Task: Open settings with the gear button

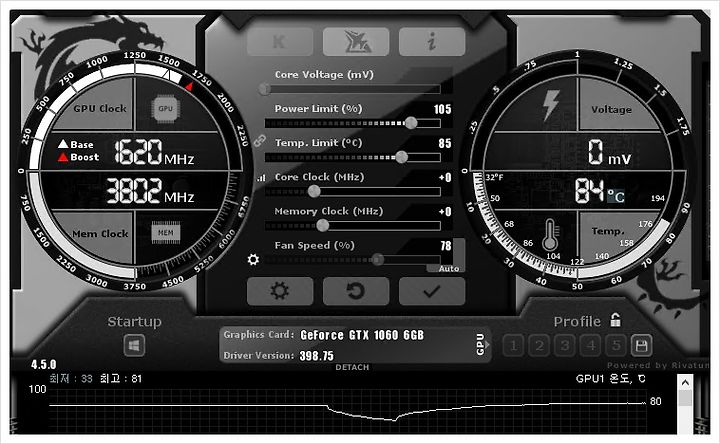Action: (x=280, y=291)
